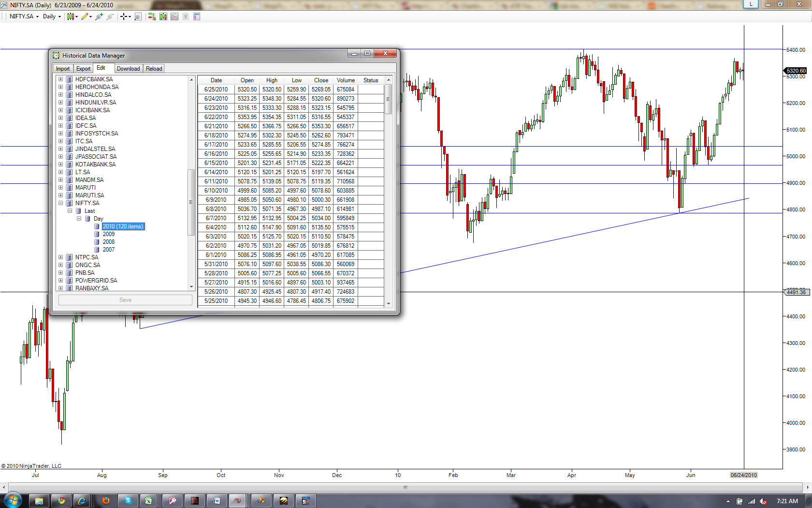Open the chart style candlestick tool
The width and height of the screenshot is (812, 508).
[x=71, y=16]
